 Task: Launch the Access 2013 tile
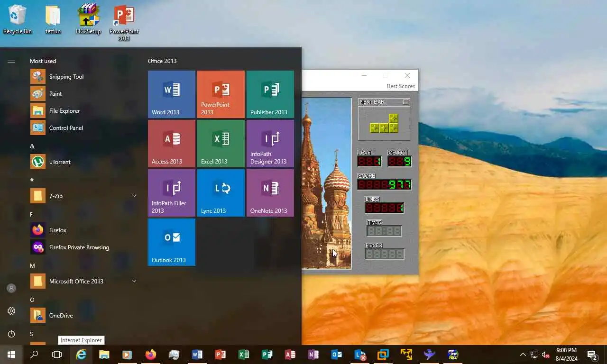click(x=172, y=144)
